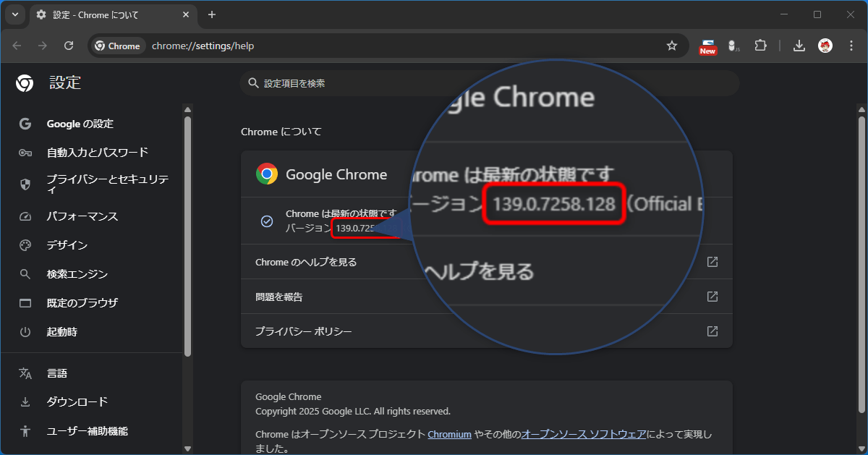Image resolution: width=868 pixels, height=455 pixels.
Task: Click the main page scrollbar down arrow
Action: 861,448
